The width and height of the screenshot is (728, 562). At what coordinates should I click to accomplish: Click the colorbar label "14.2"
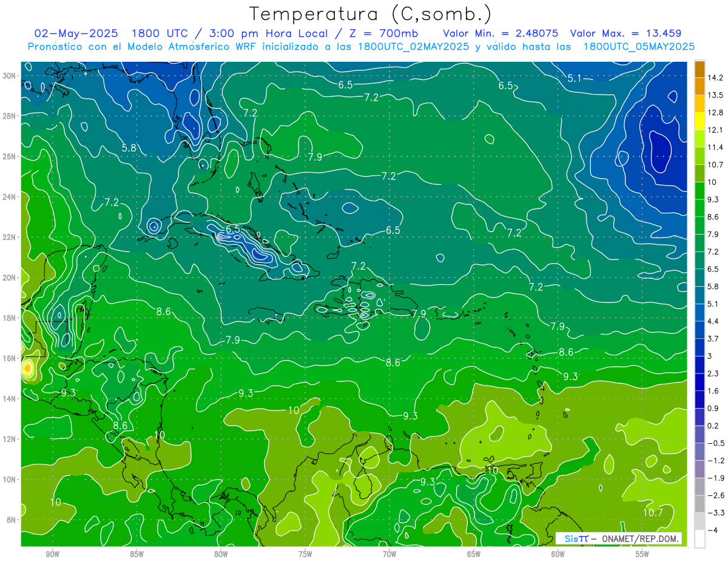click(716, 78)
